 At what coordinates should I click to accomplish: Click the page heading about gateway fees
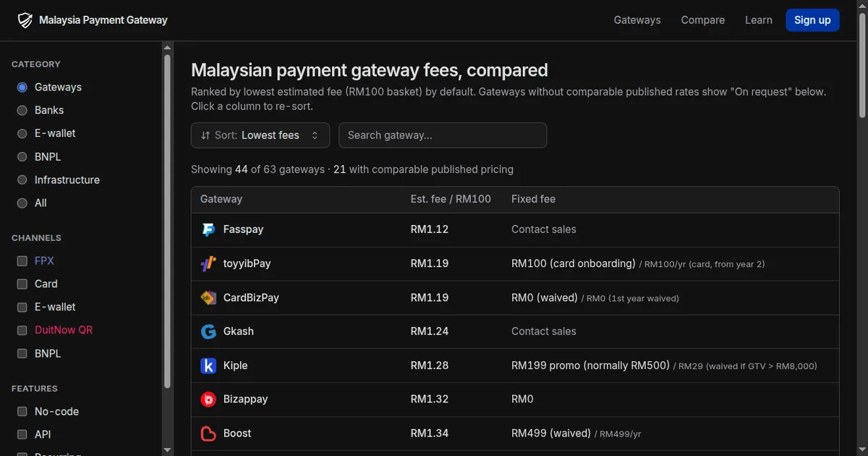370,70
